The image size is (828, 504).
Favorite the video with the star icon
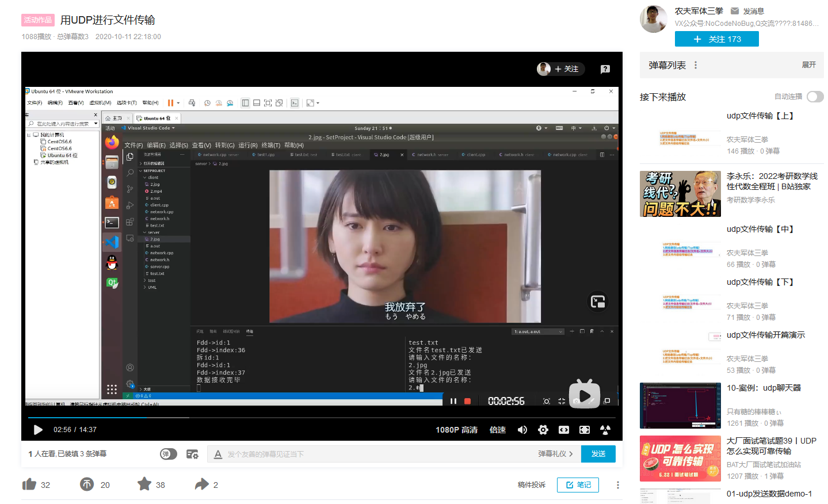pyautogui.click(x=144, y=484)
